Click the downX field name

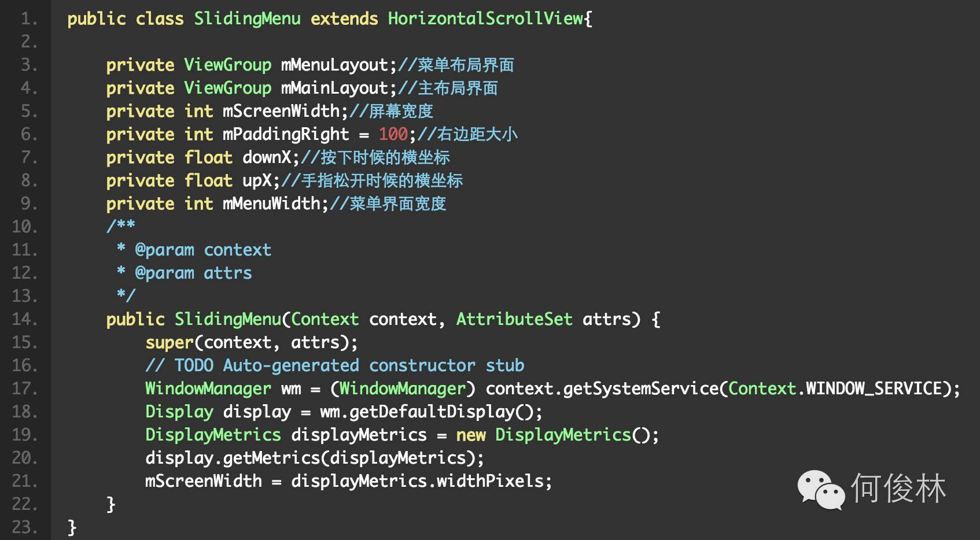point(267,157)
